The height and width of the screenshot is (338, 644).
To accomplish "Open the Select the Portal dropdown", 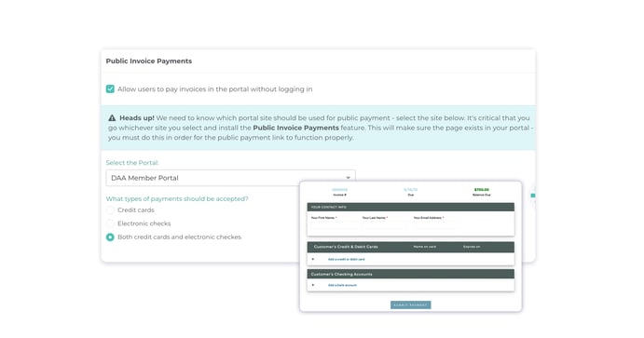I will coord(230,178).
